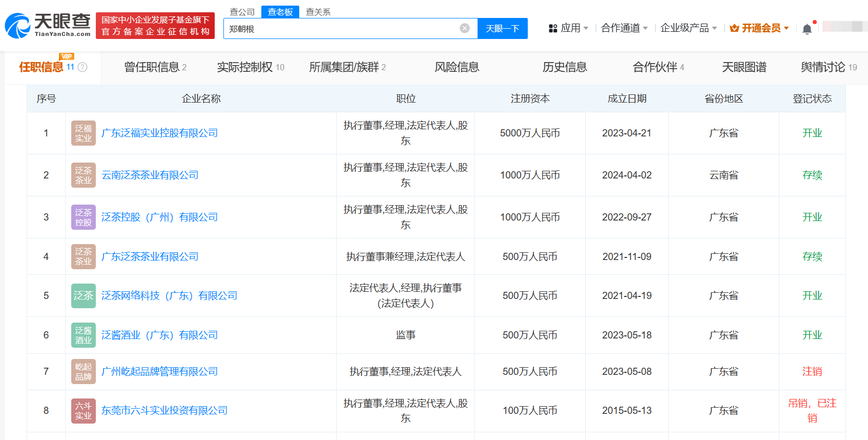
Task: Click the 企业名称 column header
Action: click(201, 99)
